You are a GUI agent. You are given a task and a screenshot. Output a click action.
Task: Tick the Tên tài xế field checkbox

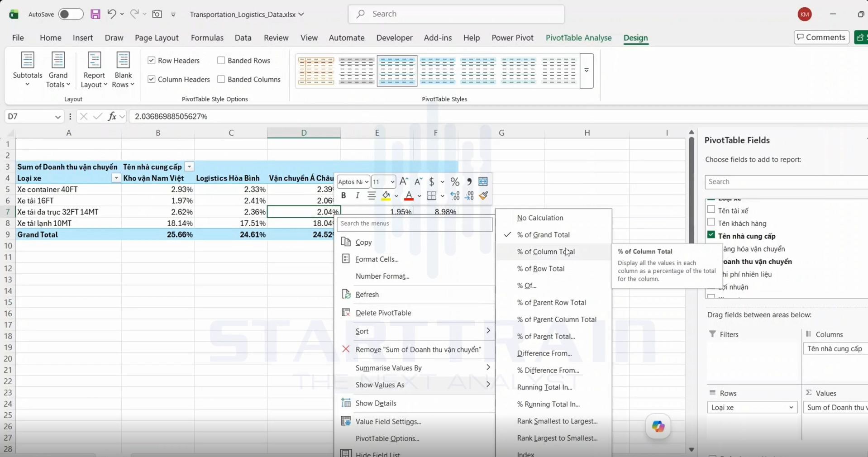tap(711, 210)
